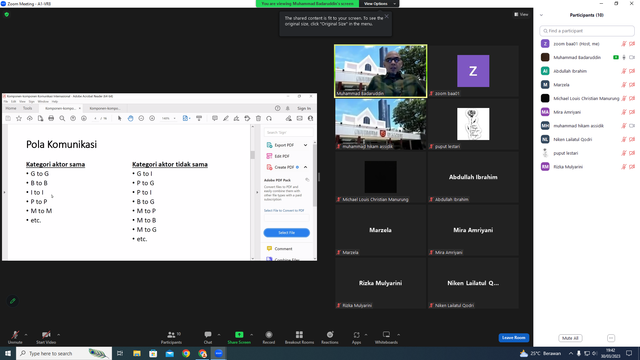Click the Leave Room button
The width and height of the screenshot is (640, 360).
(x=513, y=338)
